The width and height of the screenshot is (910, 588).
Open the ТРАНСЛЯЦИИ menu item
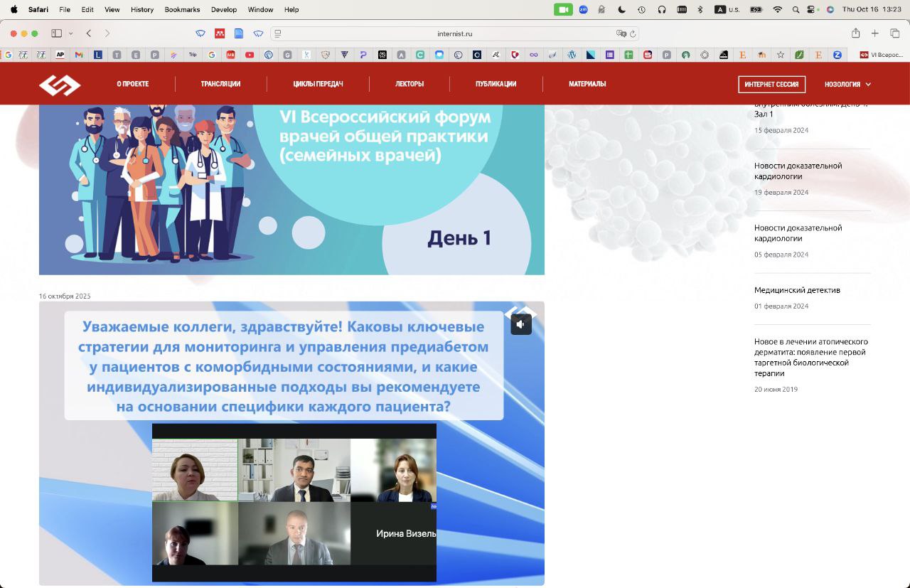pyautogui.click(x=220, y=85)
